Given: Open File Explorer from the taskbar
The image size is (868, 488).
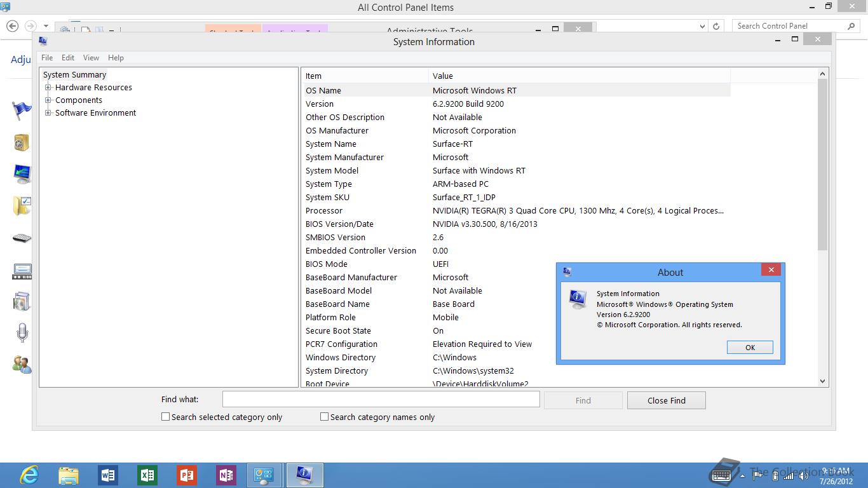Looking at the screenshot, I should tap(69, 475).
